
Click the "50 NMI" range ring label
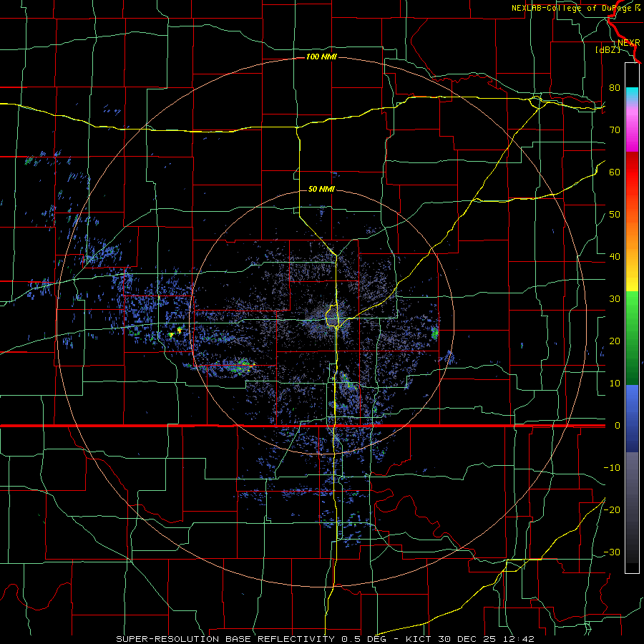click(x=321, y=189)
